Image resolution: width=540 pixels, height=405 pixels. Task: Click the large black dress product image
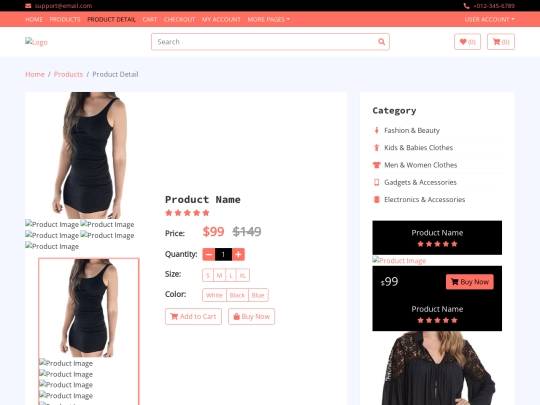tap(89, 155)
